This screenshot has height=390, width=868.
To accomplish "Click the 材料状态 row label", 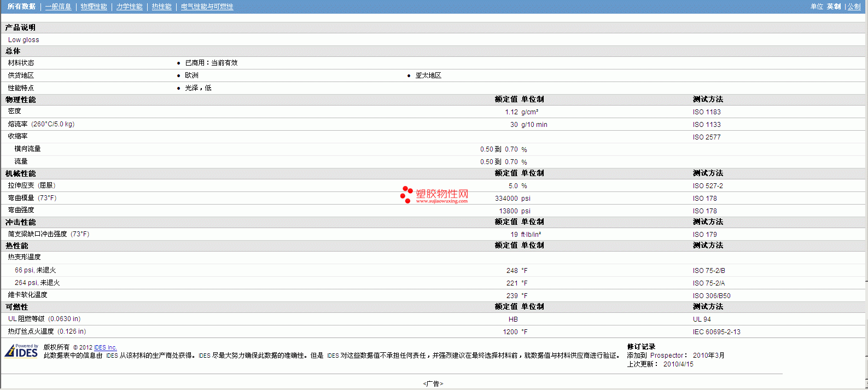I will point(21,63).
